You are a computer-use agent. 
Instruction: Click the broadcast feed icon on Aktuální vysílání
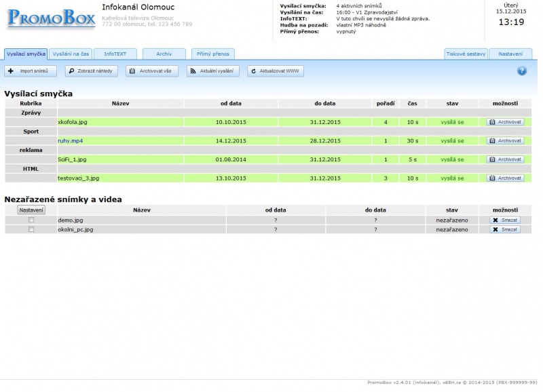[193, 71]
